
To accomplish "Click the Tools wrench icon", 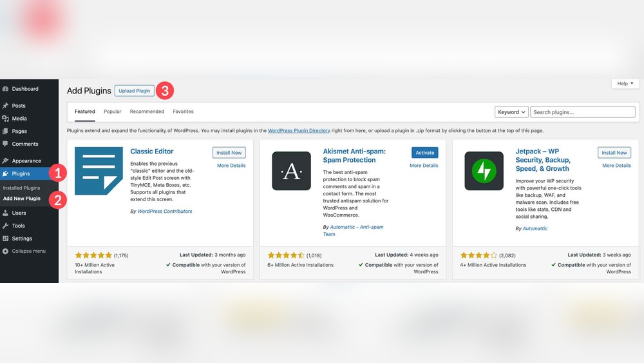I will click(x=5, y=226).
